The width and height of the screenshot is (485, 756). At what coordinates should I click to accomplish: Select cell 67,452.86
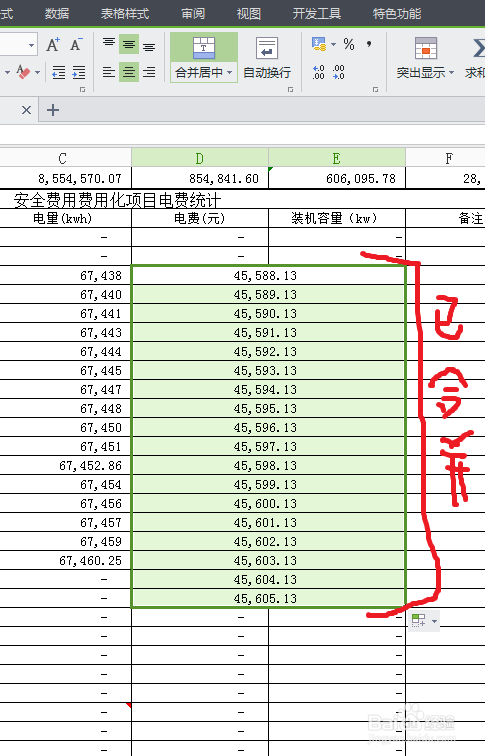coord(65,465)
